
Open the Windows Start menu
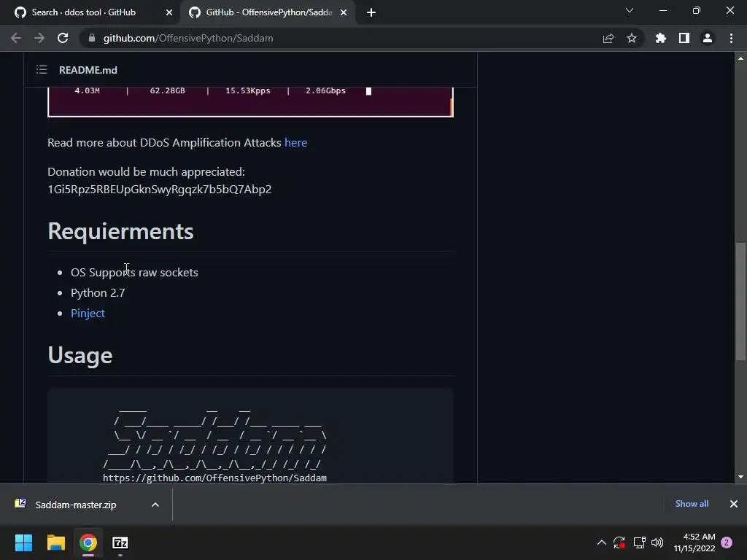23,542
